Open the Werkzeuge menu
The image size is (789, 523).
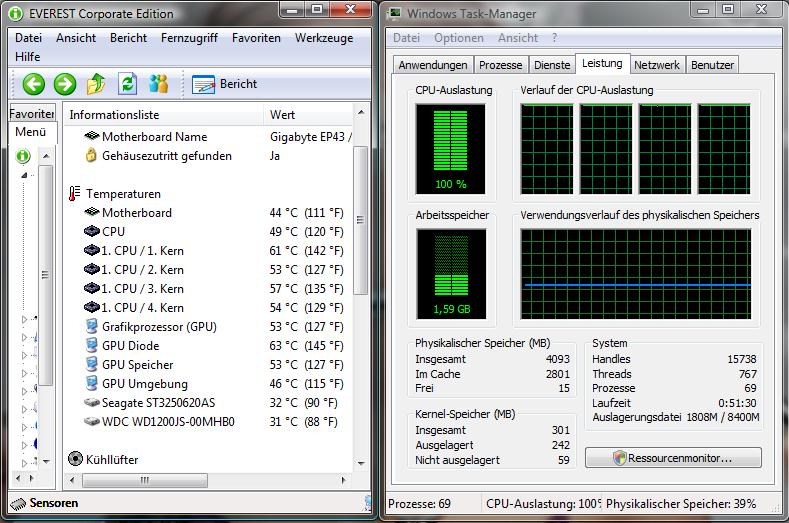pyautogui.click(x=324, y=38)
